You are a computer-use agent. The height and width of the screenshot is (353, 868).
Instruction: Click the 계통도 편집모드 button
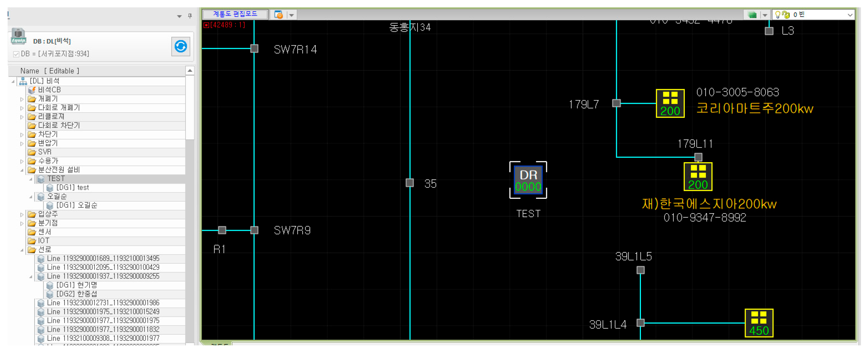(x=235, y=14)
